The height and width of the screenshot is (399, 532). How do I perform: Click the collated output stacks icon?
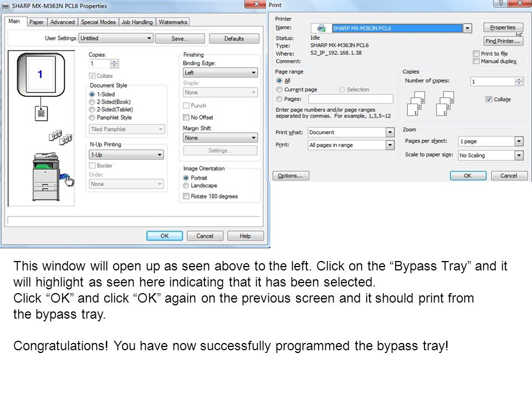coord(60,137)
